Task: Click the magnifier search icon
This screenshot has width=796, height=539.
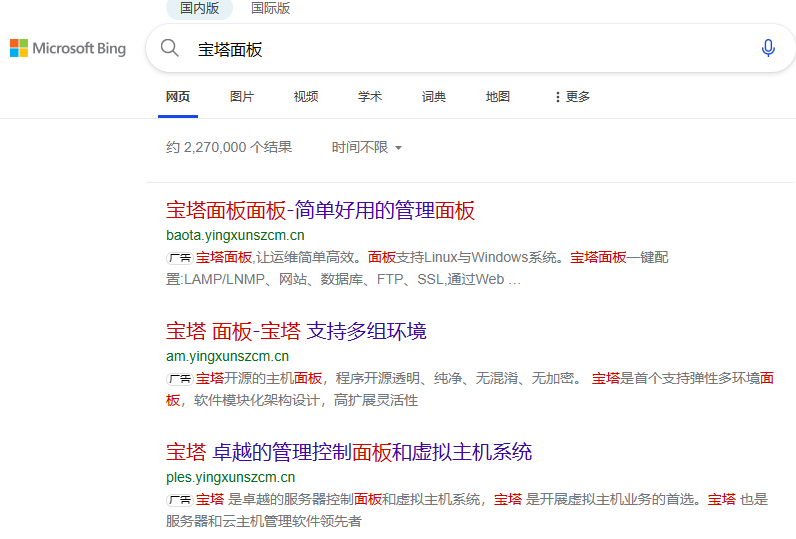Action: 170,48
